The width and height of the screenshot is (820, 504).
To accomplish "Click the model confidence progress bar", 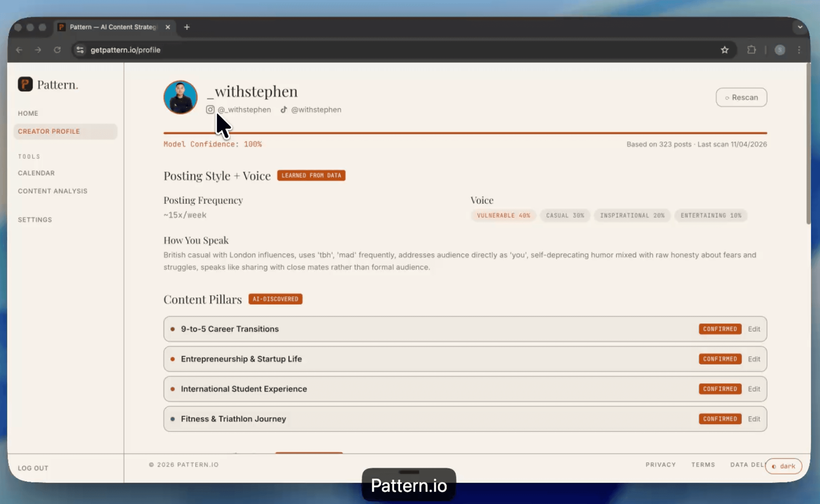I will click(x=465, y=133).
